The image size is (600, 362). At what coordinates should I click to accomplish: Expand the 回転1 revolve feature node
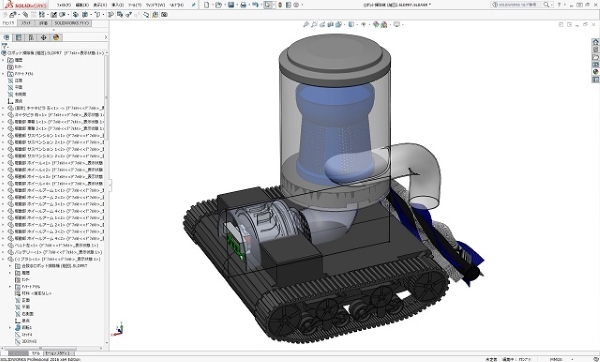pos(10,328)
